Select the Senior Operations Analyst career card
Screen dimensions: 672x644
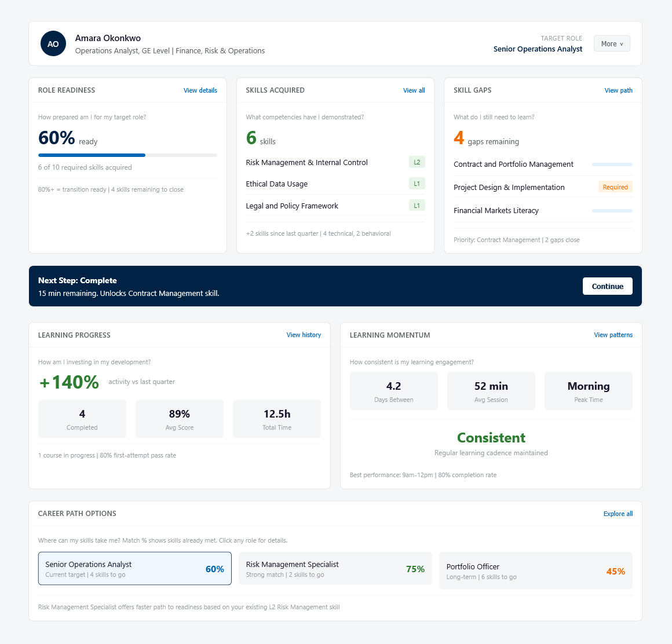pos(134,569)
